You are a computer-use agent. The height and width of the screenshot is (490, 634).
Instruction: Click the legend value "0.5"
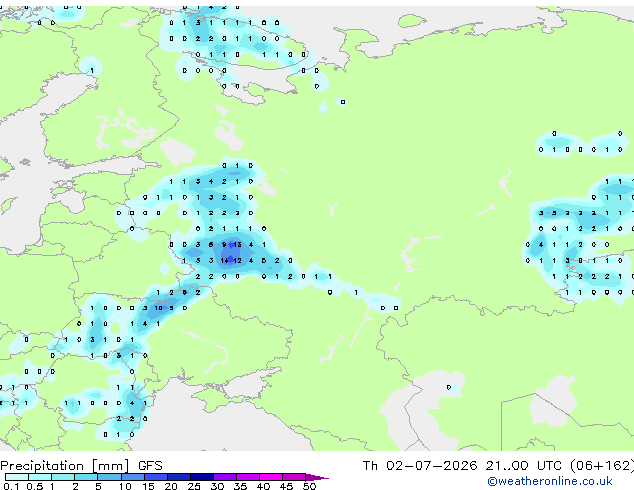tap(35, 486)
